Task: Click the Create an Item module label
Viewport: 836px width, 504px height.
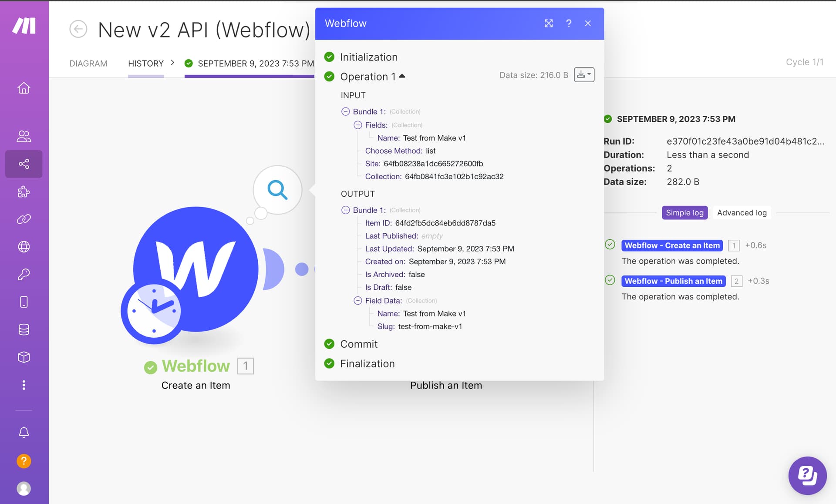Action: pos(196,385)
